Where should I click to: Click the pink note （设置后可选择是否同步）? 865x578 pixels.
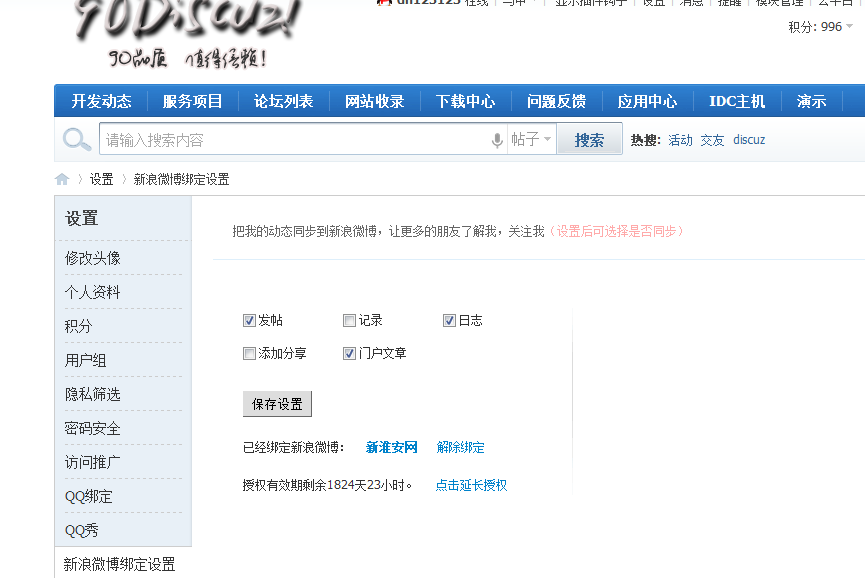click(x=616, y=231)
